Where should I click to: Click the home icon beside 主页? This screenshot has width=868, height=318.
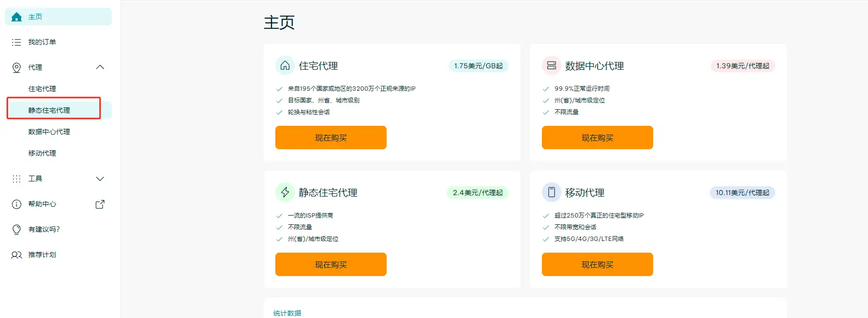click(17, 17)
